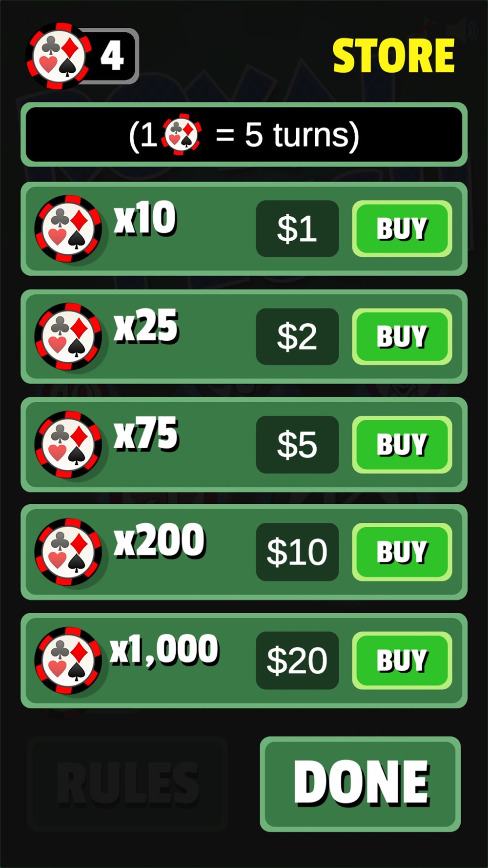The height and width of the screenshot is (868, 488).
Task: Buy the x25 chips for $2
Action: 402,336
